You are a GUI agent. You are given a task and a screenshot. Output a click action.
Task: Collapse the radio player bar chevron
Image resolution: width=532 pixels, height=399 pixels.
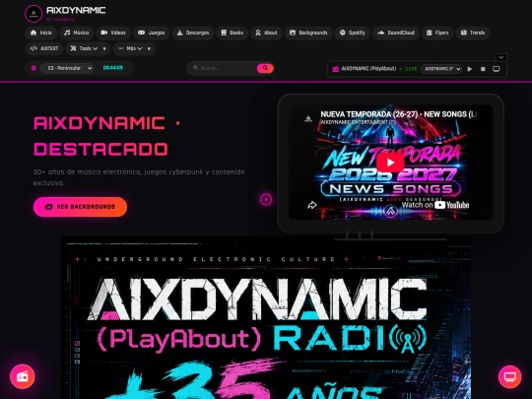[x=501, y=57]
